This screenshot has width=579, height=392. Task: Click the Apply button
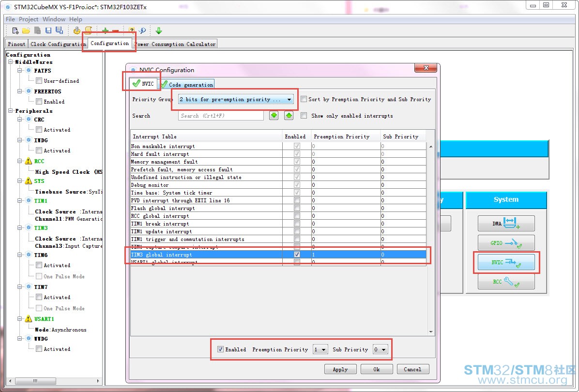[340, 369]
